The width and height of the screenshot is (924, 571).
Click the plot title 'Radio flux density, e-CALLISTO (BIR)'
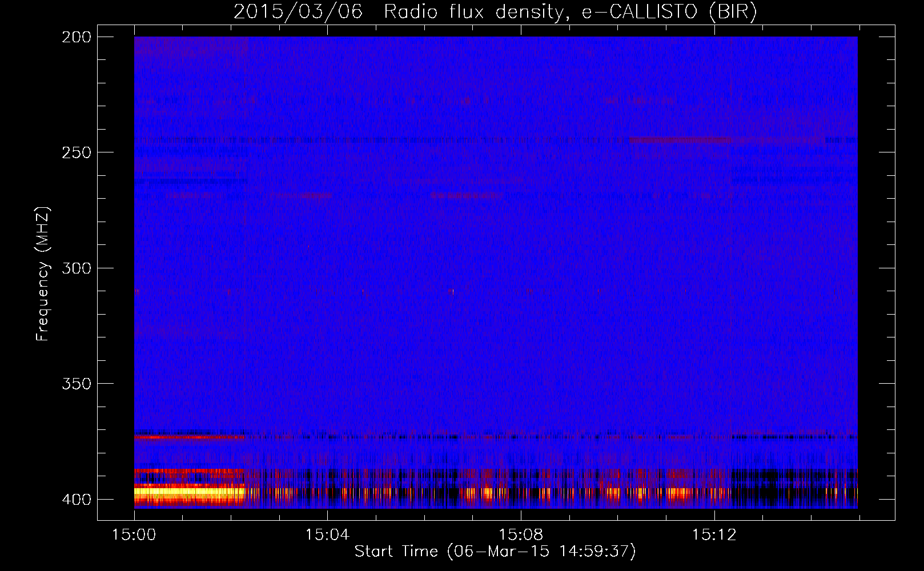click(x=570, y=12)
